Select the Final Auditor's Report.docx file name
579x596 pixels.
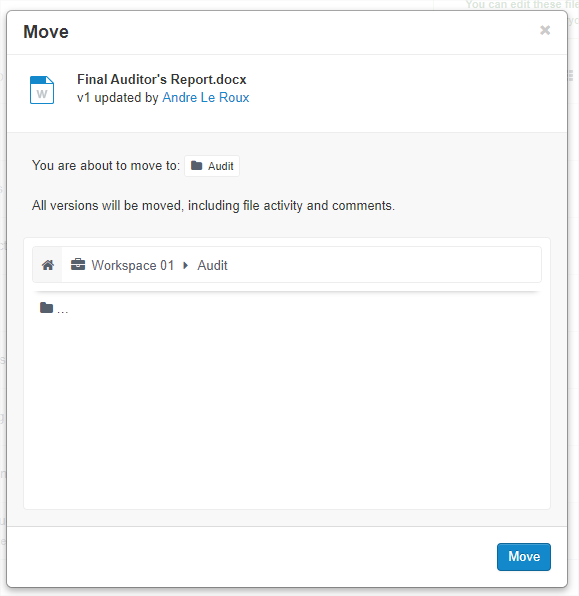point(162,79)
